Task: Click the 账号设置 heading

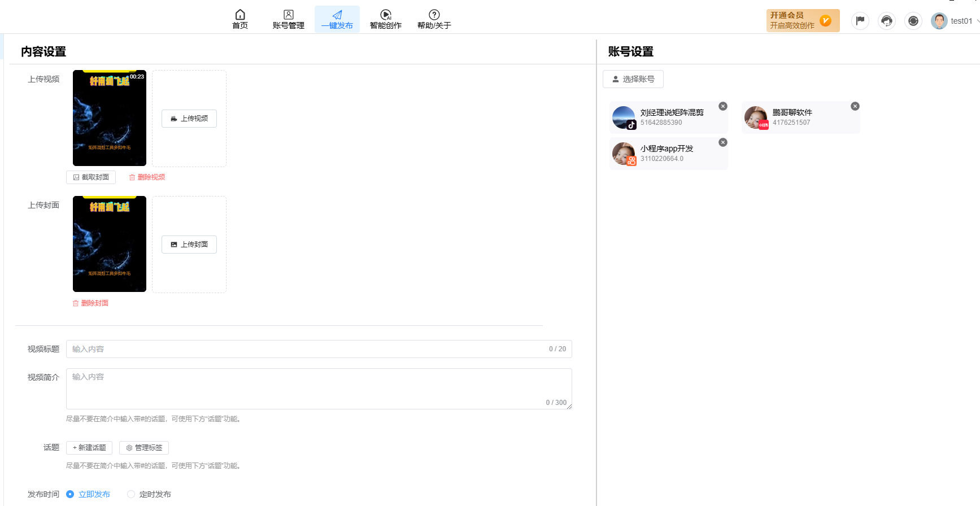Action: [631, 51]
